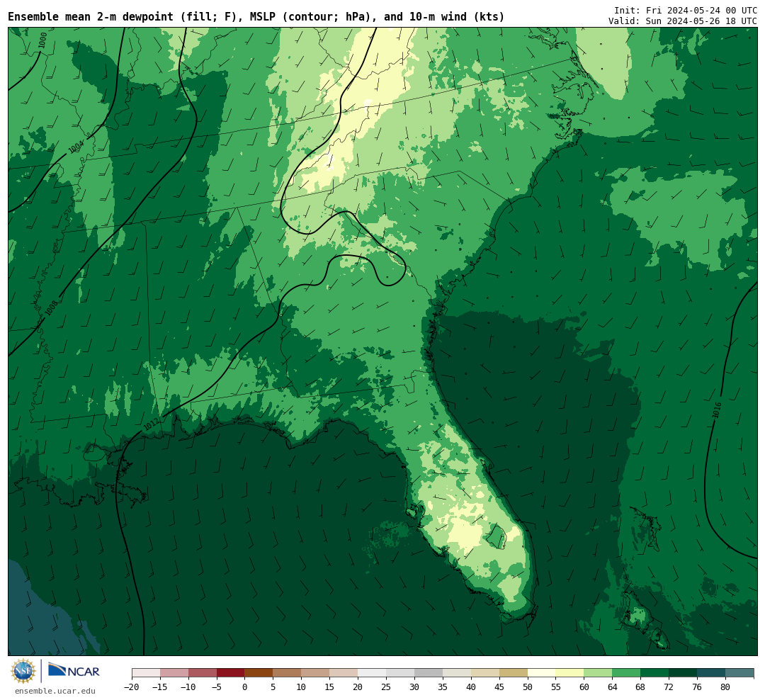765x700 pixels.
Task: Click the -5 colorbar tick label
Action: [217, 687]
